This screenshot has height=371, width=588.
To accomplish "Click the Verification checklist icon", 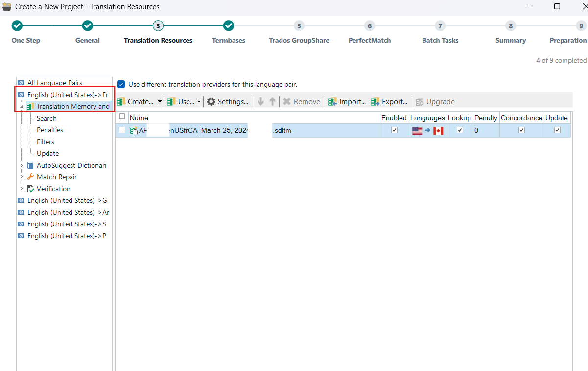I will (x=30, y=189).
